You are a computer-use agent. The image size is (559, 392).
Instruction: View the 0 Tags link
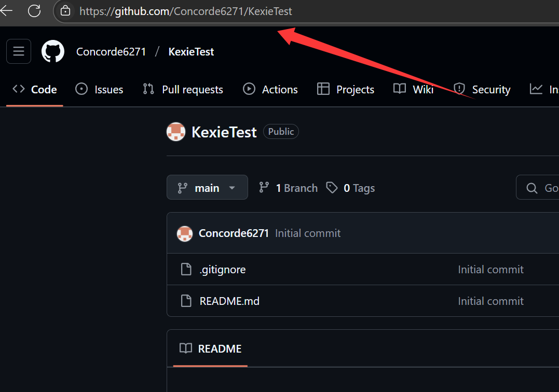point(350,188)
